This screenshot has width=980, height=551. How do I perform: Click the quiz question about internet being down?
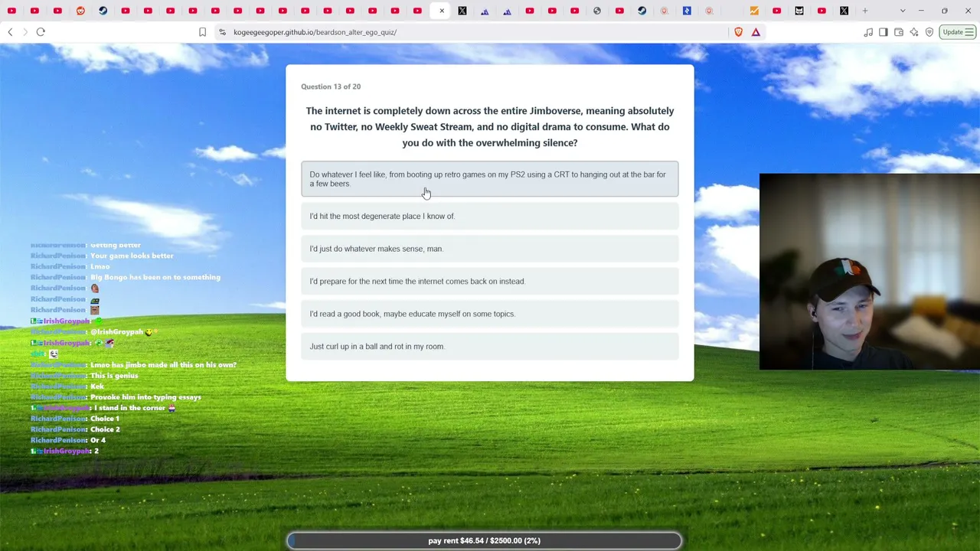[490, 127]
